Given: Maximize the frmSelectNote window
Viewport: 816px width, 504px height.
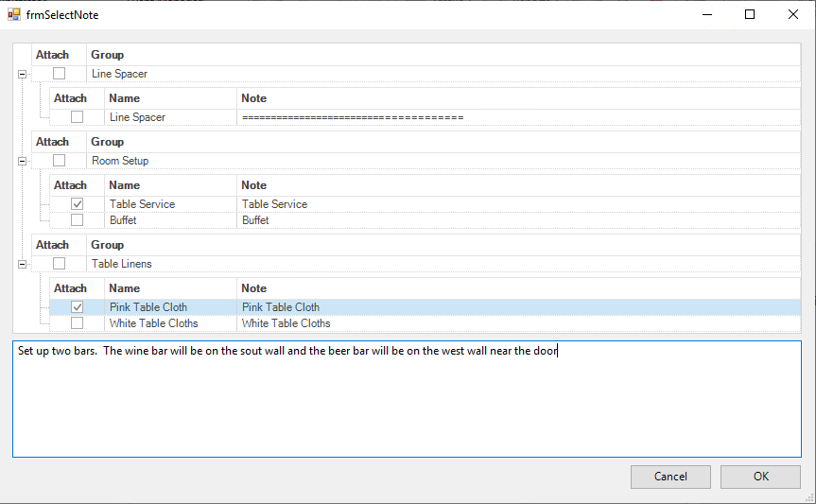Looking at the screenshot, I should click(x=750, y=14).
